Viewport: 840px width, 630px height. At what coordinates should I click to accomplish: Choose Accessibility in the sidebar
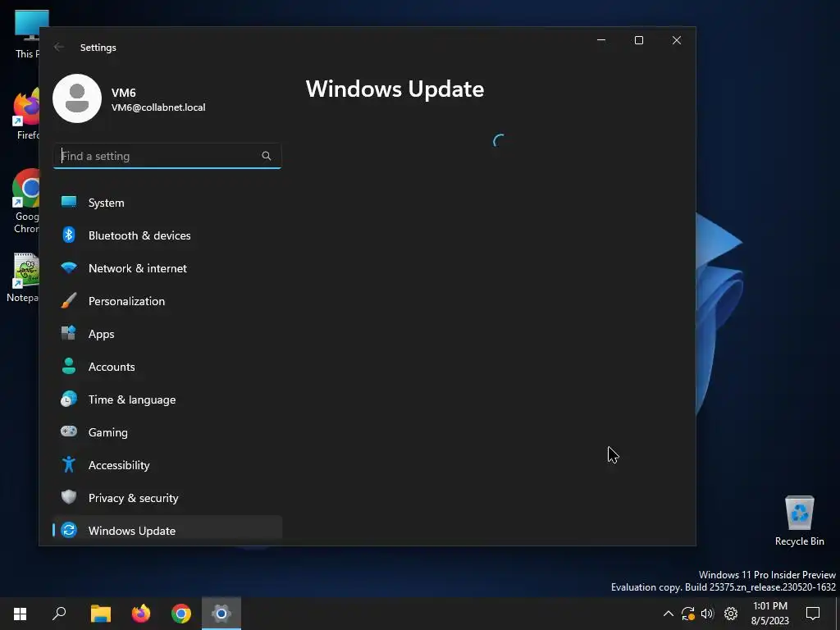(167, 465)
